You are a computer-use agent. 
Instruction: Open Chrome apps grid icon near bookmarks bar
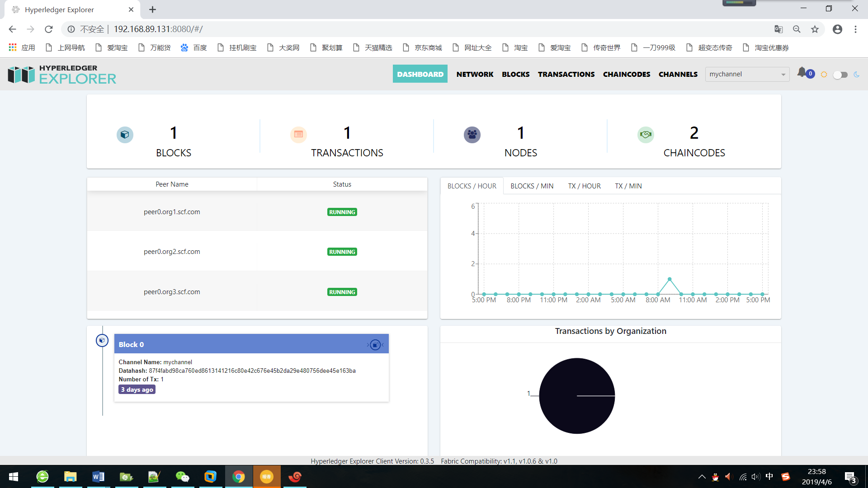pyautogui.click(x=12, y=47)
